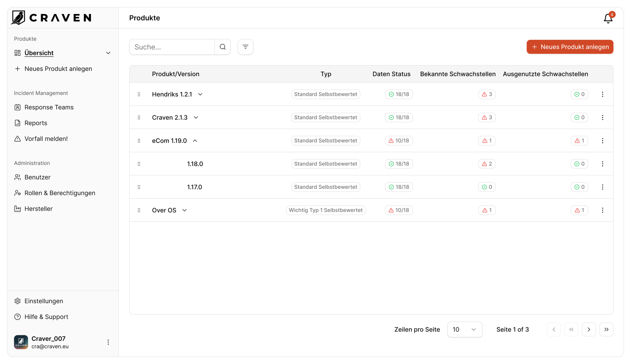Expand Over OS versions
Viewport: 631px width, 364px height.
184,210
